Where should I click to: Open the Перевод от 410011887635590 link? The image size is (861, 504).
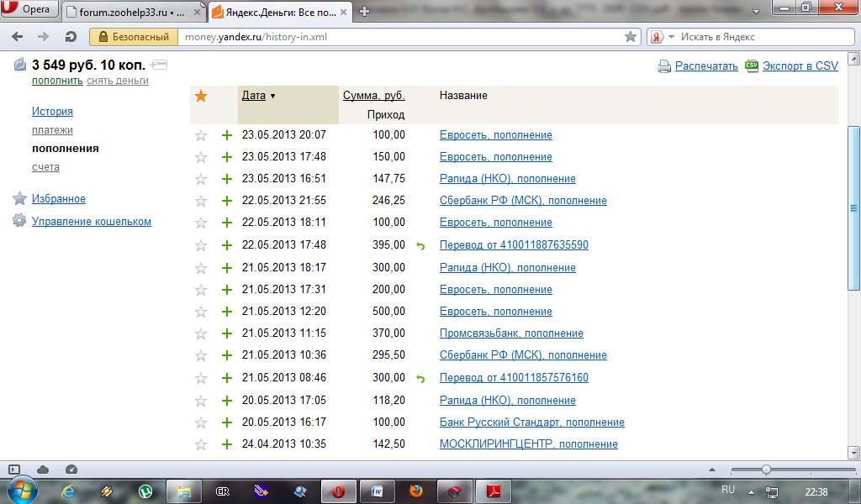coord(514,245)
